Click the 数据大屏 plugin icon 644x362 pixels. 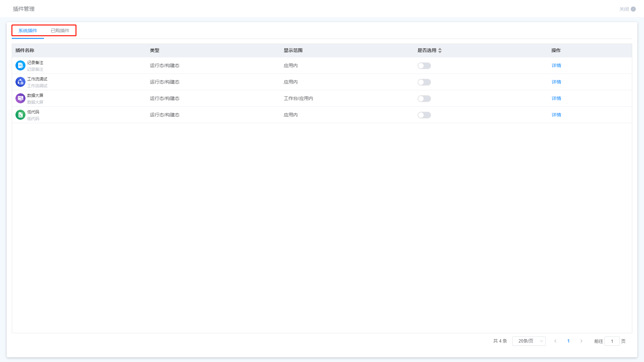(20, 98)
